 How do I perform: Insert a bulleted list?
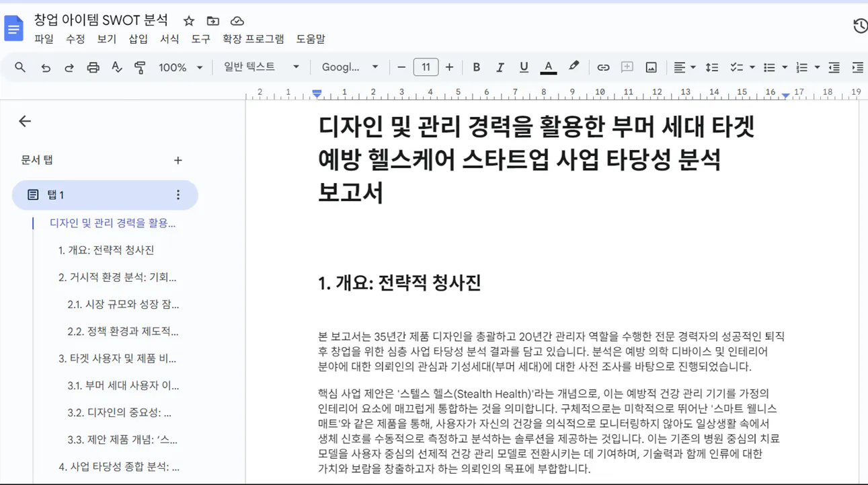769,67
